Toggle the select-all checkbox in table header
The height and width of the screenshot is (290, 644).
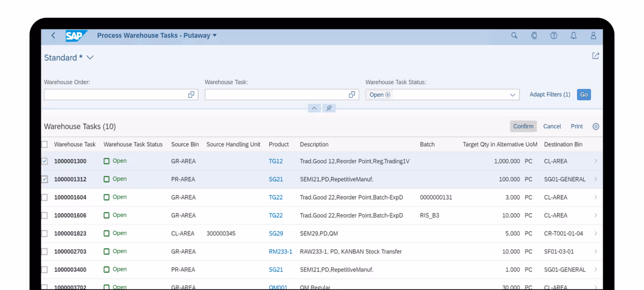[x=45, y=144]
